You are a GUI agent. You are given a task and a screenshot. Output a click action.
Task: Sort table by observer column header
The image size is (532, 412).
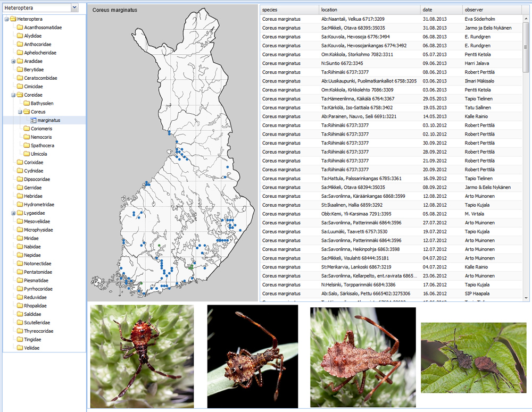(492, 10)
